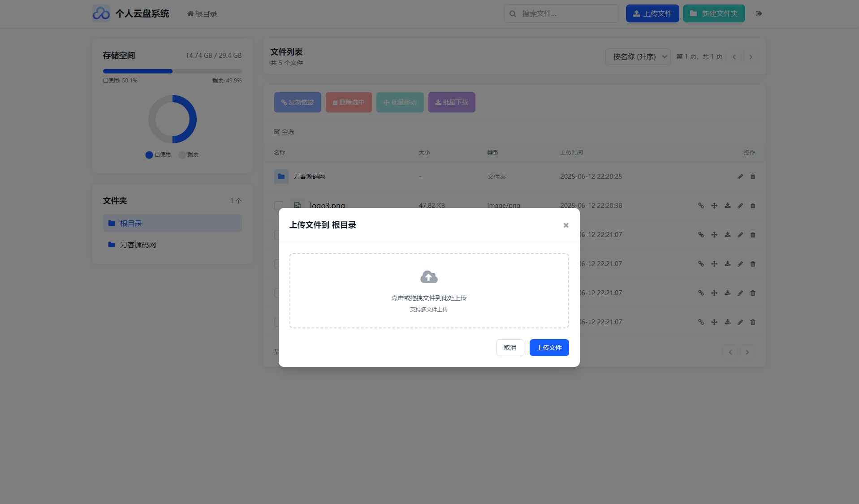Click the edit pencil icon for 刀客源码网 folder
859x504 pixels.
click(x=739, y=177)
